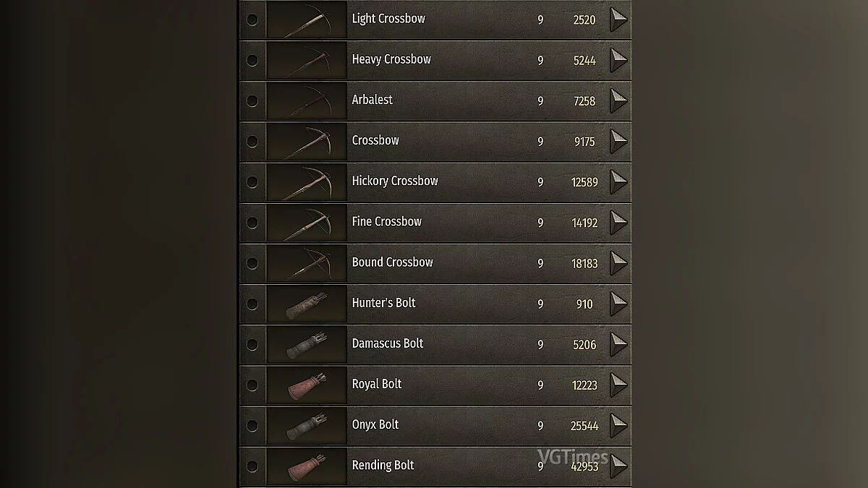Click the arrow beside Royal Bolt price 12223
The image size is (868, 488).
pos(618,385)
